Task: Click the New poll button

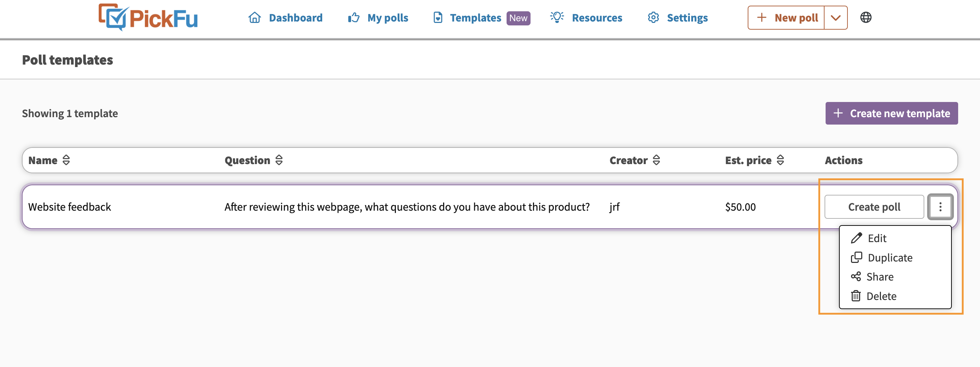Action: [x=786, y=18]
